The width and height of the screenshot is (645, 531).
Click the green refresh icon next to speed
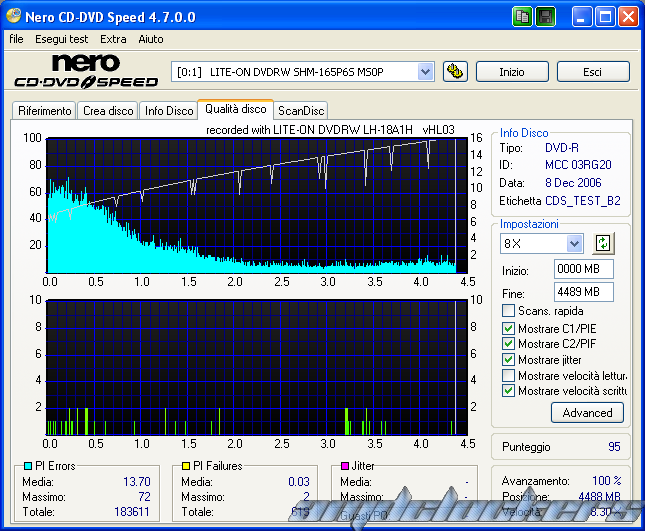(x=602, y=243)
